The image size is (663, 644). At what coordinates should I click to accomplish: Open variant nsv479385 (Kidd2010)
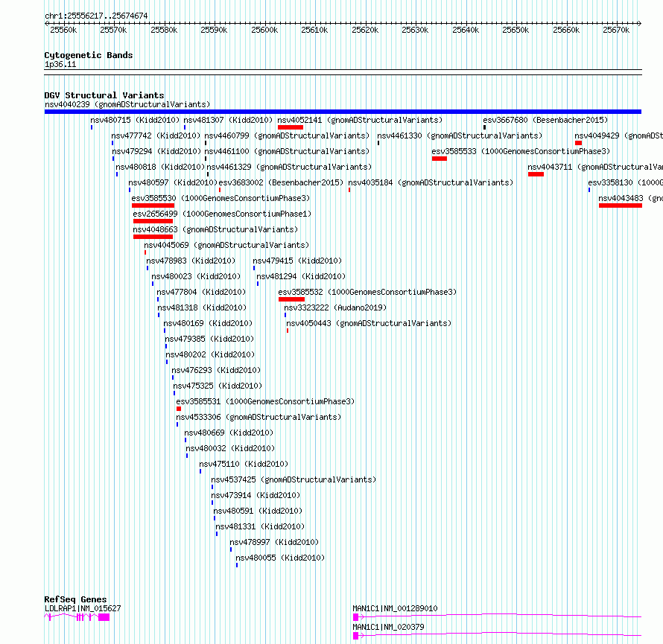[x=210, y=339]
